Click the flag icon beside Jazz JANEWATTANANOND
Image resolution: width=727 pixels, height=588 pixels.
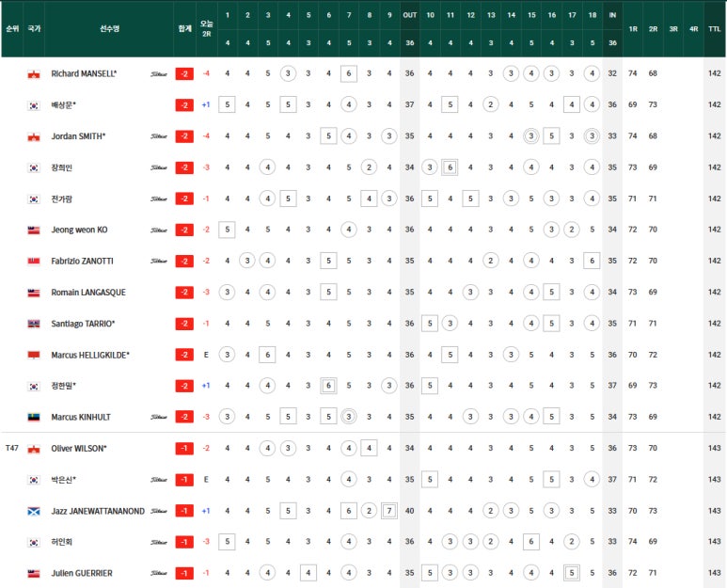[x=33, y=511]
